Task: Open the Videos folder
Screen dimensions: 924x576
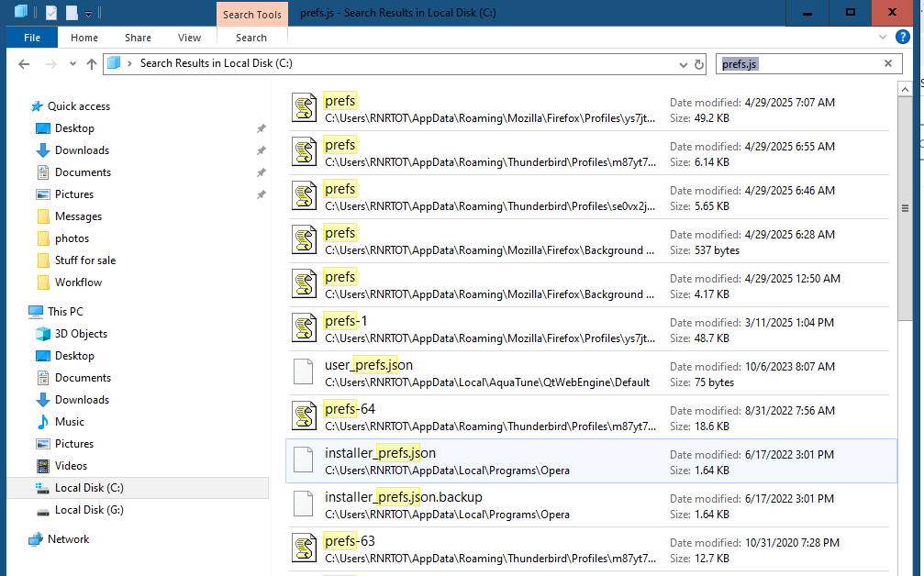Action: [x=71, y=466]
